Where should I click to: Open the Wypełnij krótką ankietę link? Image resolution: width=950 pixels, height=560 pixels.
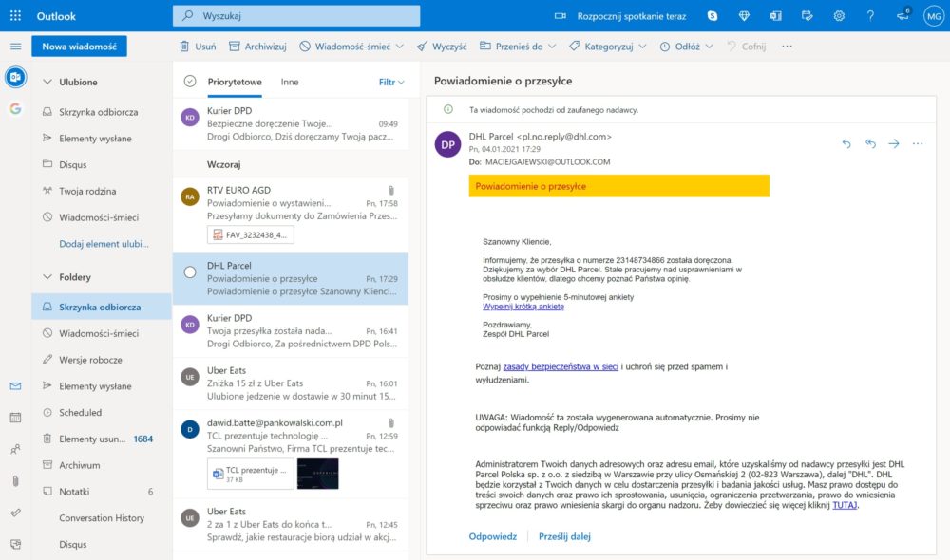[523, 307]
